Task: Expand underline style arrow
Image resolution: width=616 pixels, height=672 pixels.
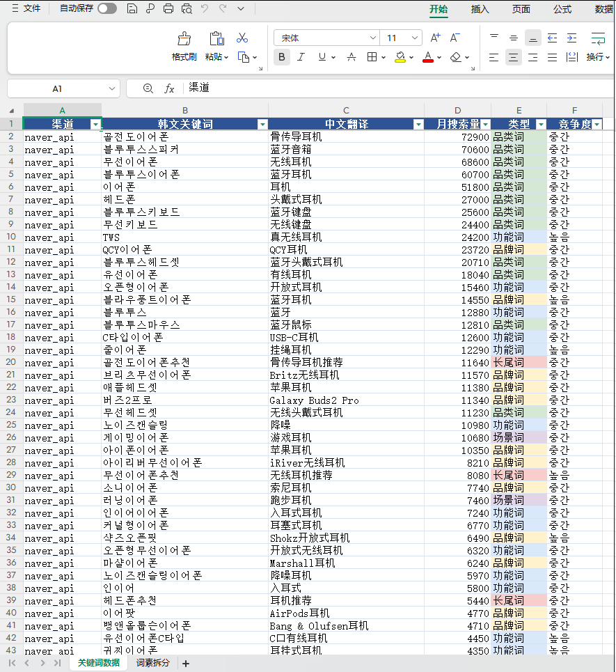Action: pos(333,57)
